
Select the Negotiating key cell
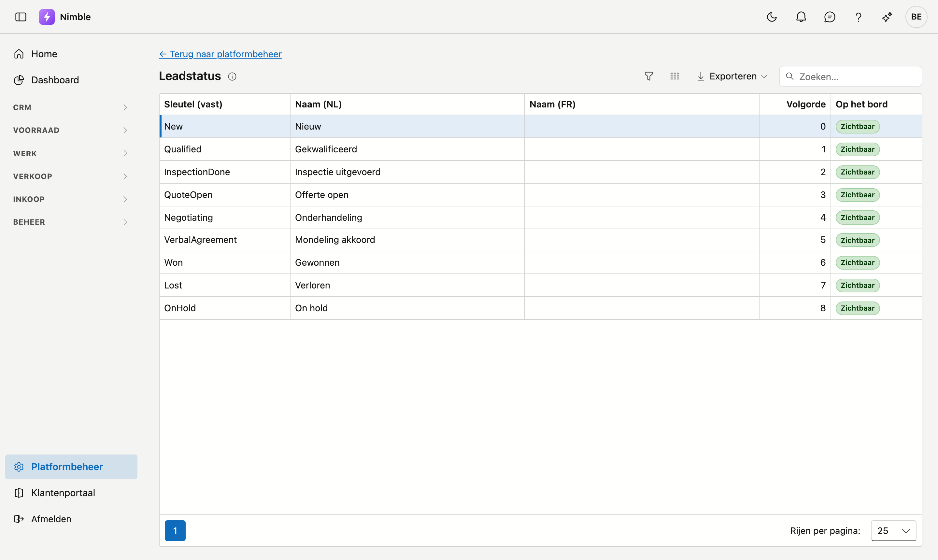tap(225, 217)
